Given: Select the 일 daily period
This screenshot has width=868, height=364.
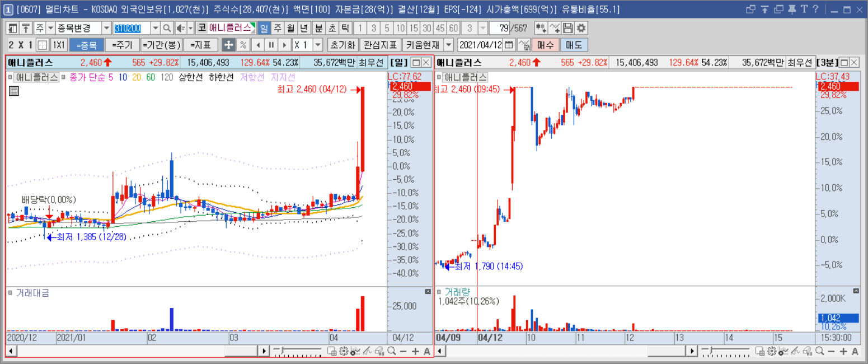Looking at the screenshot, I should pyautogui.click(x=264, y=28).
